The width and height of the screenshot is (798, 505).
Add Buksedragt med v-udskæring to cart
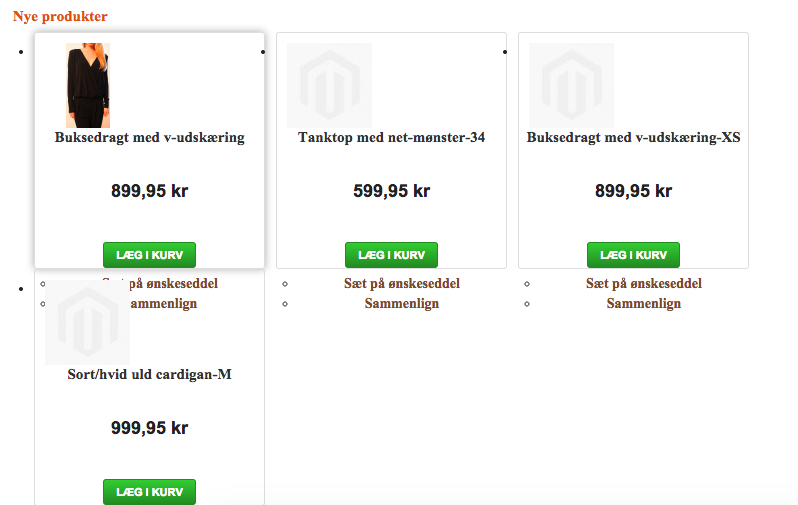tap(150, 255)
